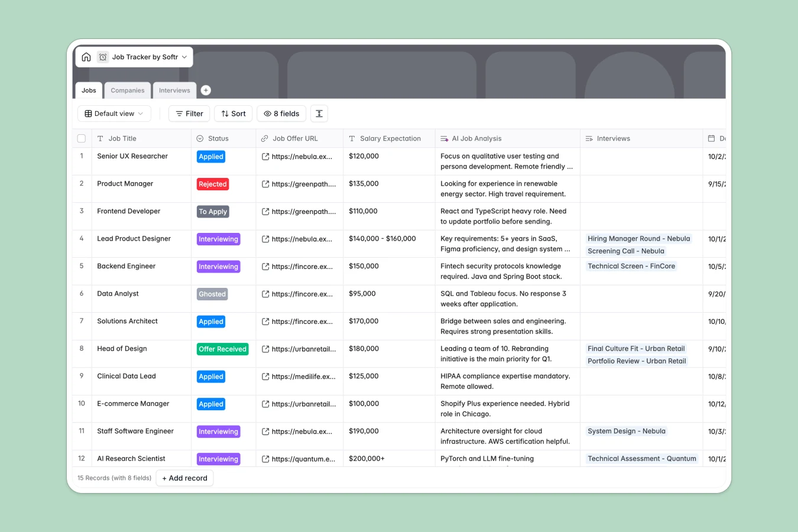Open the Default view dropdown
Image resolution: width=798 pixels, height=532 pixels.
[x=114, y=113]
